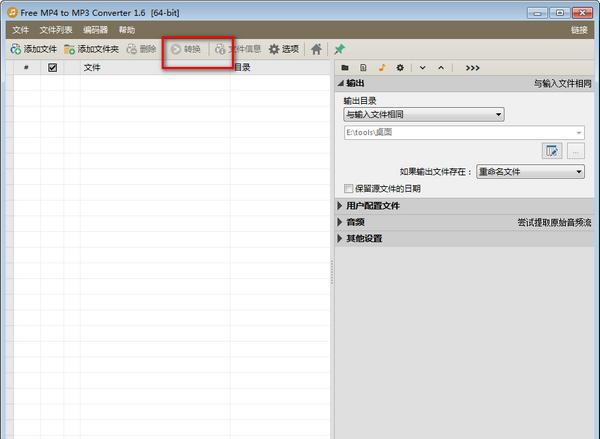Open 选项 (Options) with the gear toolbar button
The image size is (600, 439).
click(284, 49)
